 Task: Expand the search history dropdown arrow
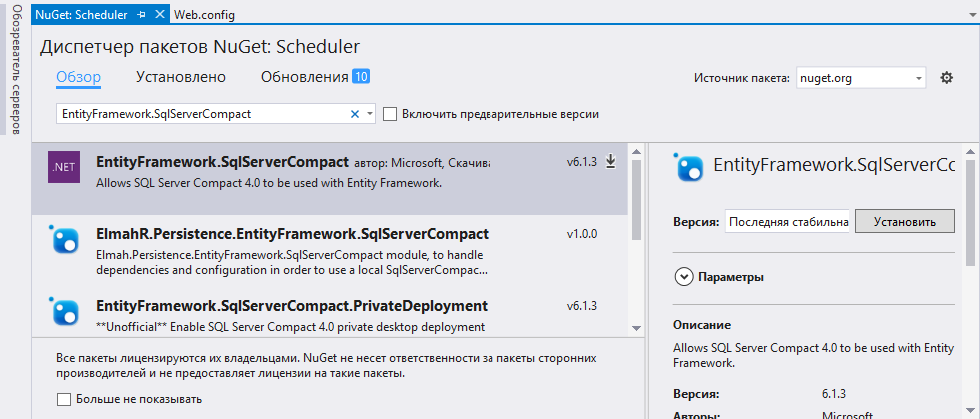tap(370, 114)
